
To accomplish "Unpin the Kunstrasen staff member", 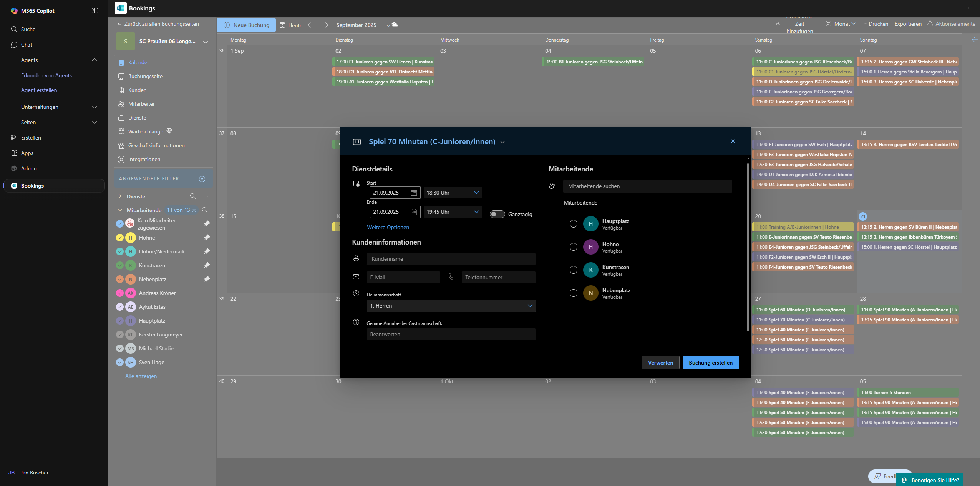I will 207,265.
